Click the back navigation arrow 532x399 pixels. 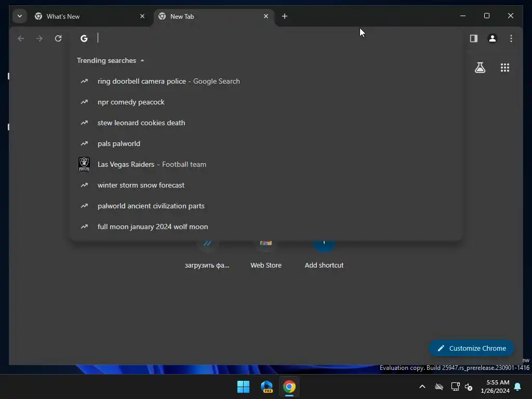(21, 38)
